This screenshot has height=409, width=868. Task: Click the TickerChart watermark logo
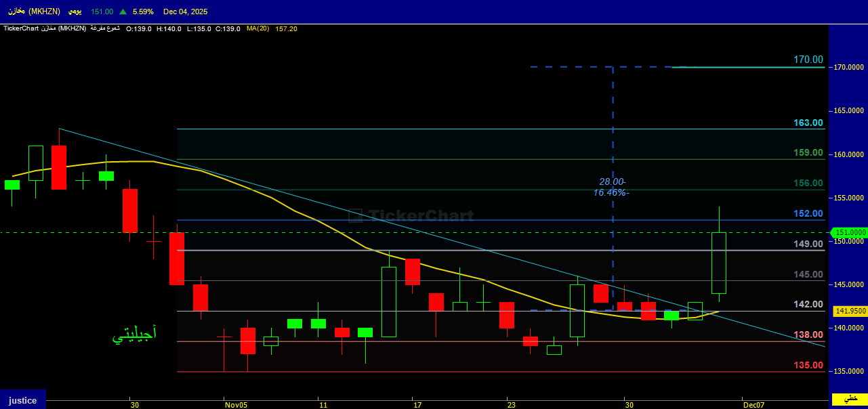click(x=411, y=216)
